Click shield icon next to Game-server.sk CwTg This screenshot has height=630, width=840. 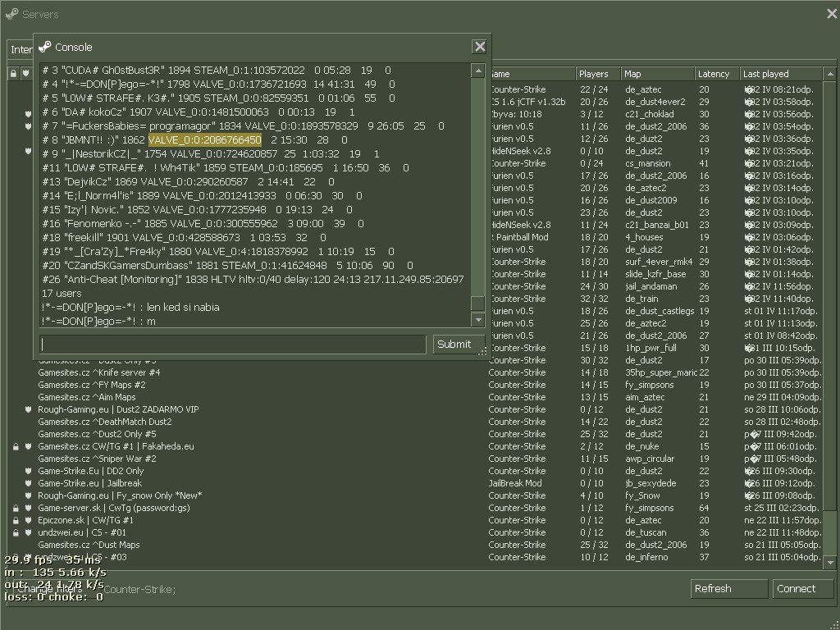tap(28, 508)
